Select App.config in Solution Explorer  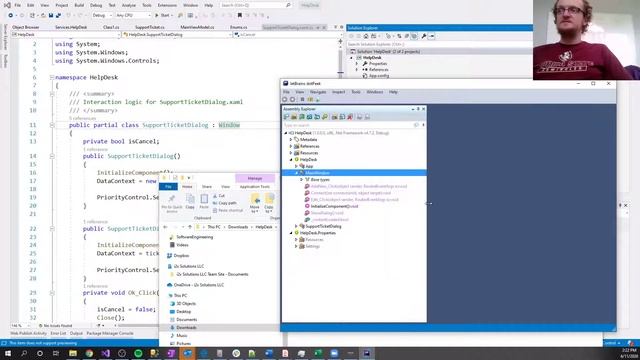tap(378, 76)
